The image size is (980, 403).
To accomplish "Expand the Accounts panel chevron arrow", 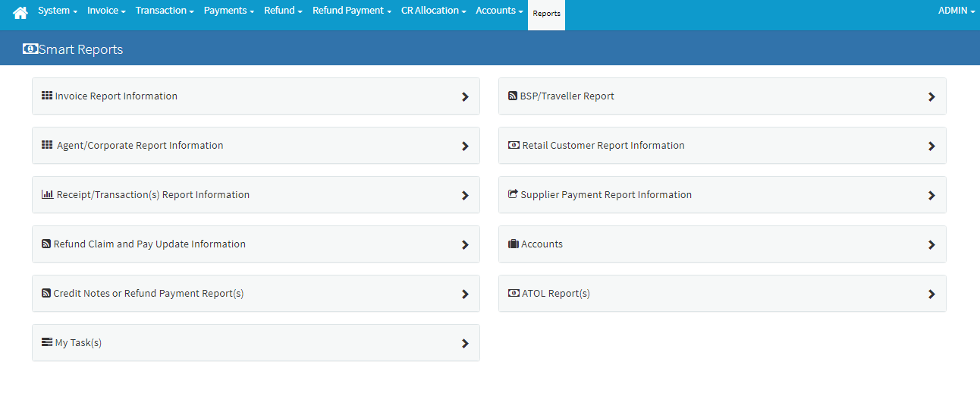I will click(x=931, y=245).
